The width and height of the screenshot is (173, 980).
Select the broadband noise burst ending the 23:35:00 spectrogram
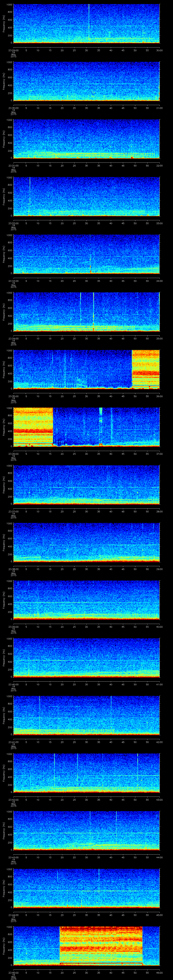coord(146,369)
